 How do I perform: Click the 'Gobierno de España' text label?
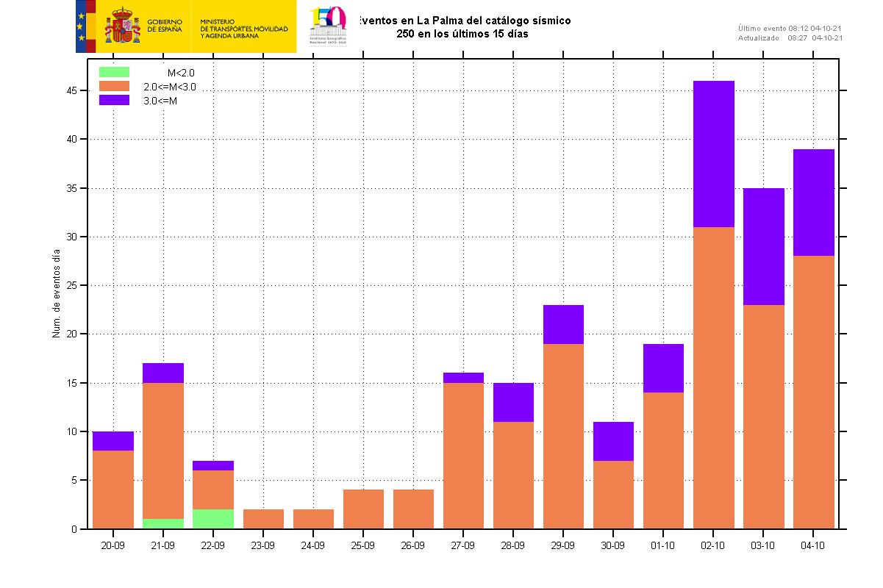165,26
